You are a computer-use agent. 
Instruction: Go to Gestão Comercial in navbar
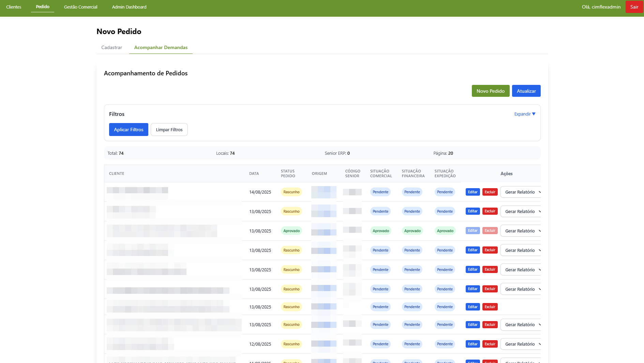(x=80, y=7)
